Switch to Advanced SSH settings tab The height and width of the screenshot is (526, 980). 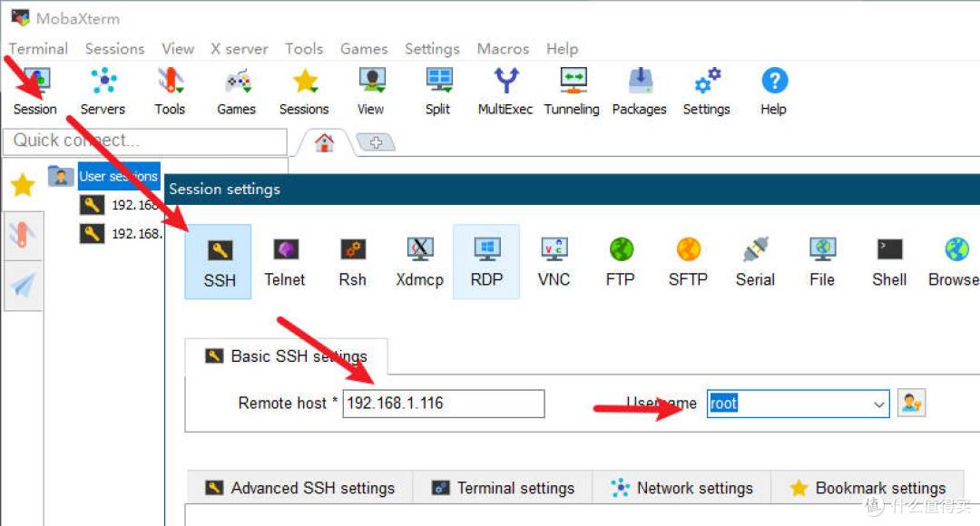(300, 488)
